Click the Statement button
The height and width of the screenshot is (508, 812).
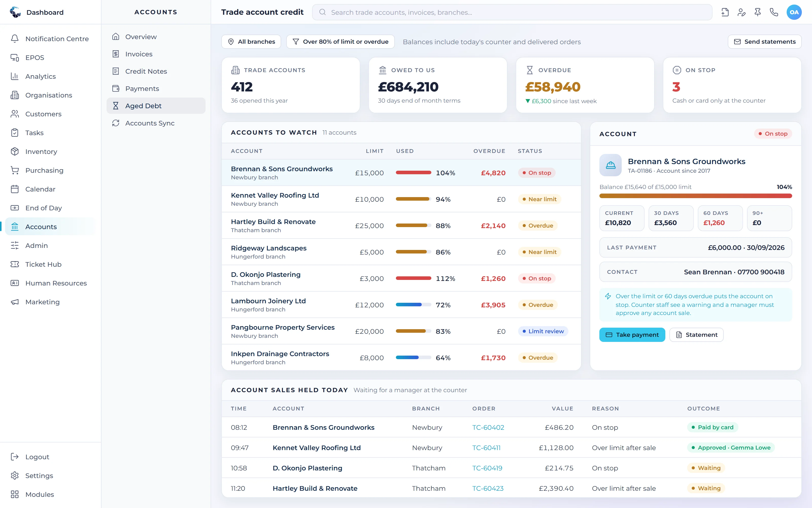(x=696, y=335)
